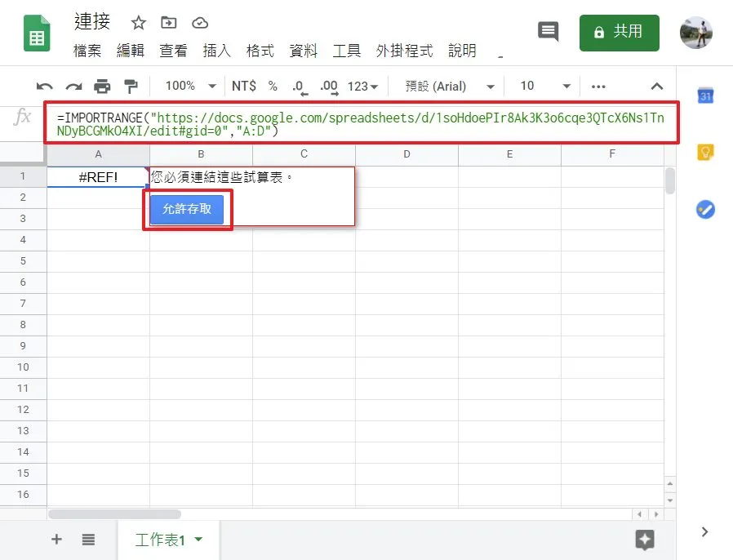Screen dimensions: 733x560
Task: Decrease decimal places
Action: pos(300,87)
